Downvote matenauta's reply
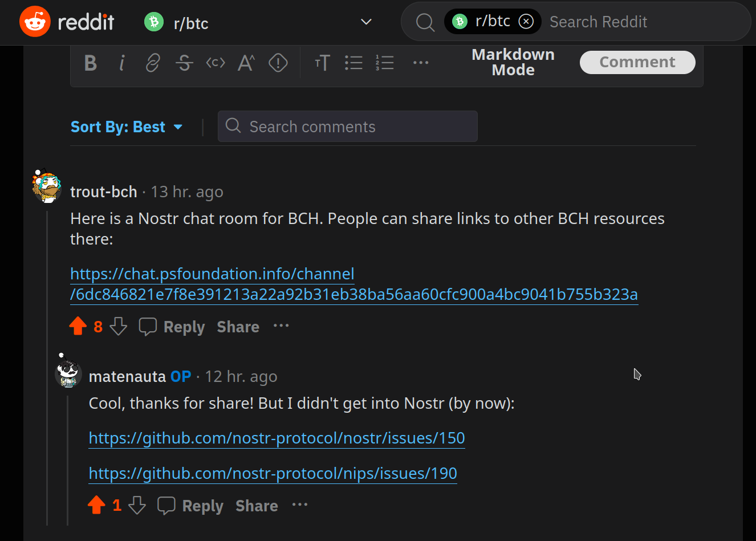Screen dimensions: 756x541 tap(137, 505)
